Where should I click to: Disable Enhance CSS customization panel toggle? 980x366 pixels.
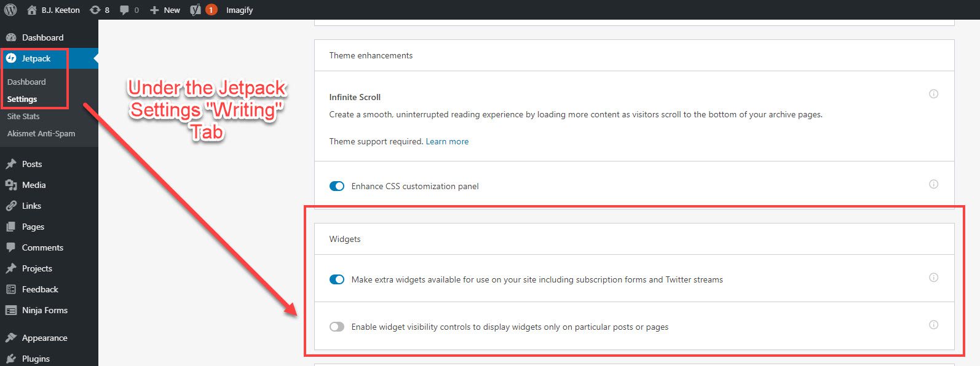pyautogui.click(x=337, y=186)
